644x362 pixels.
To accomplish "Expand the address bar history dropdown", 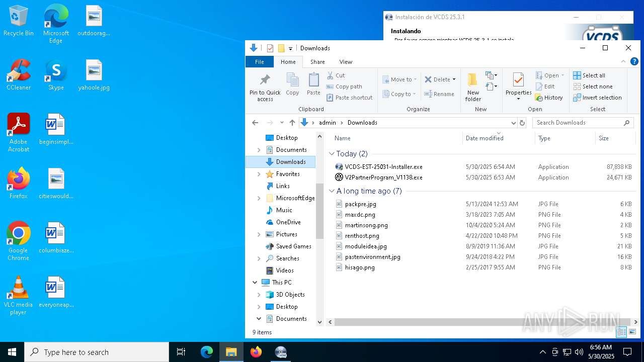I will pos(513,123).
